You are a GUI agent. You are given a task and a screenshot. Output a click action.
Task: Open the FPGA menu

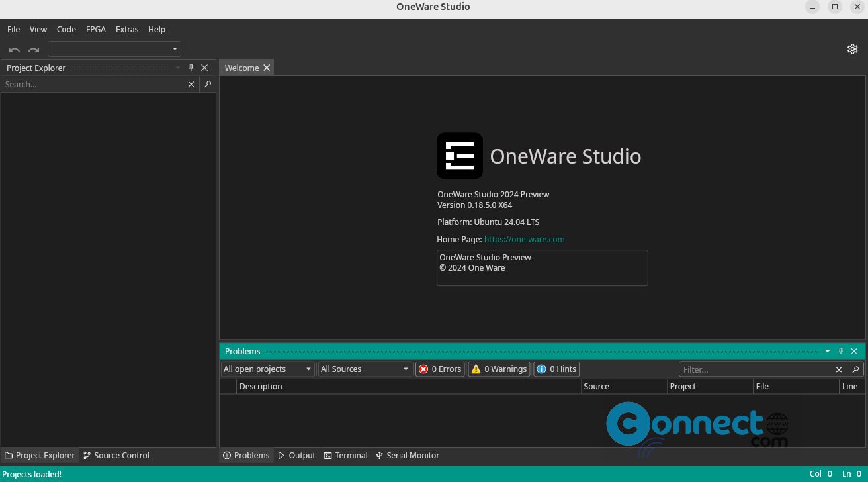click(96, 29)
